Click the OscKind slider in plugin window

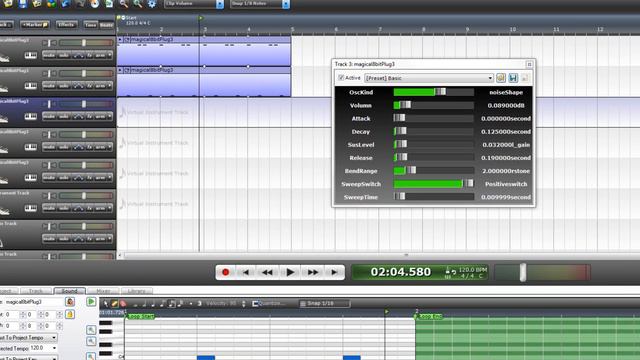pyautogui.click(x=433, y=92)
